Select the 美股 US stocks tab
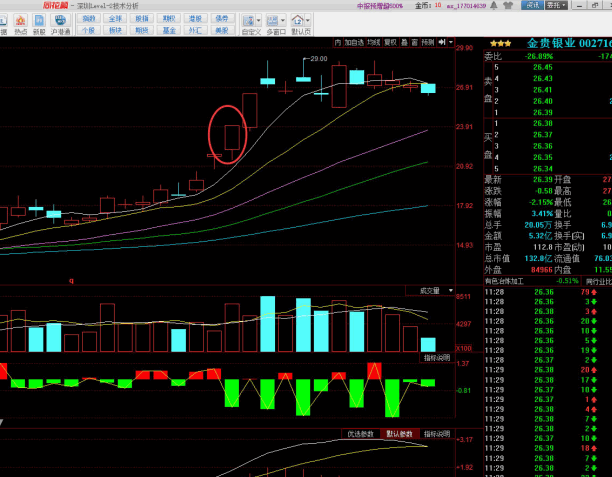The width and height of the screenshot is (612, 477). [x=222, y=30]
